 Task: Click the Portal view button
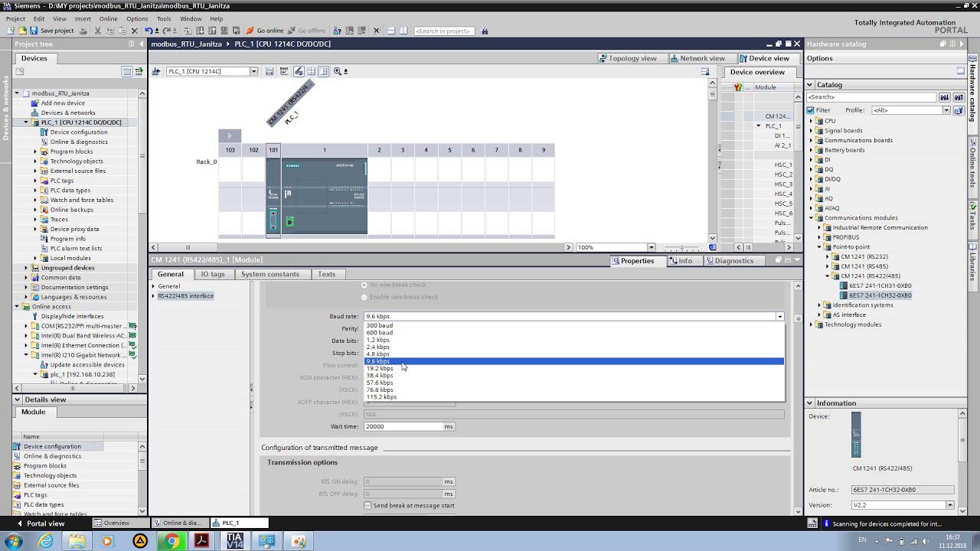tap(40, 523)
